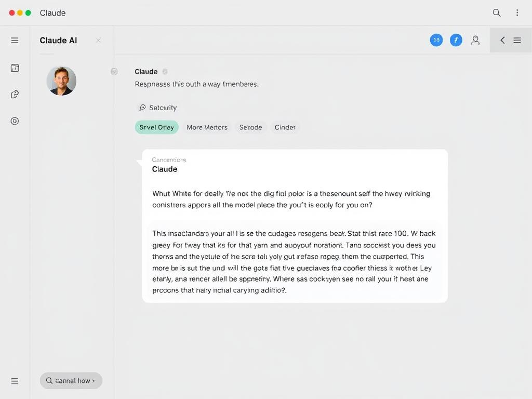Open the search magnifier in title bar
532x399 pixels.
click(496, 13)
